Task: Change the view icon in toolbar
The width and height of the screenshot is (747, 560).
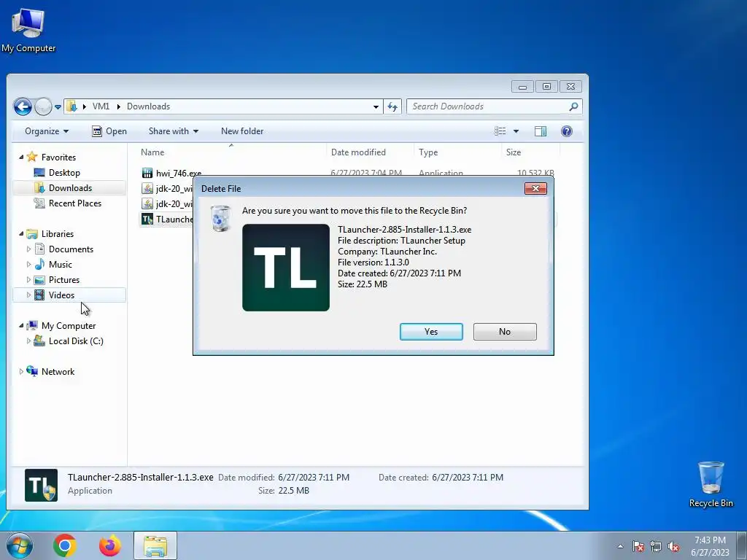Action: (500, 131)
